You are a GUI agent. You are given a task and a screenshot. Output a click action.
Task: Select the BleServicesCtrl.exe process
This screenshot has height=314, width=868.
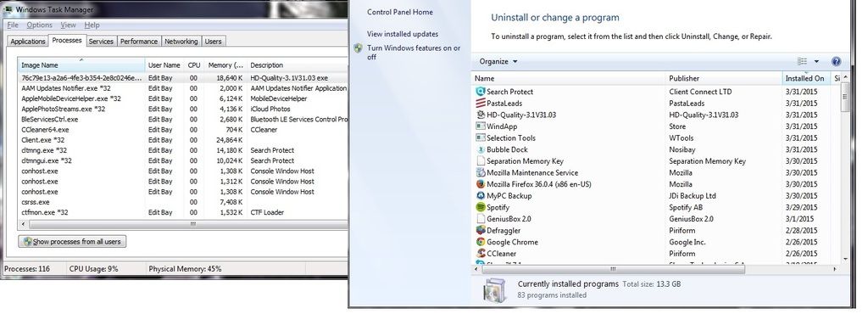[184, 119]
